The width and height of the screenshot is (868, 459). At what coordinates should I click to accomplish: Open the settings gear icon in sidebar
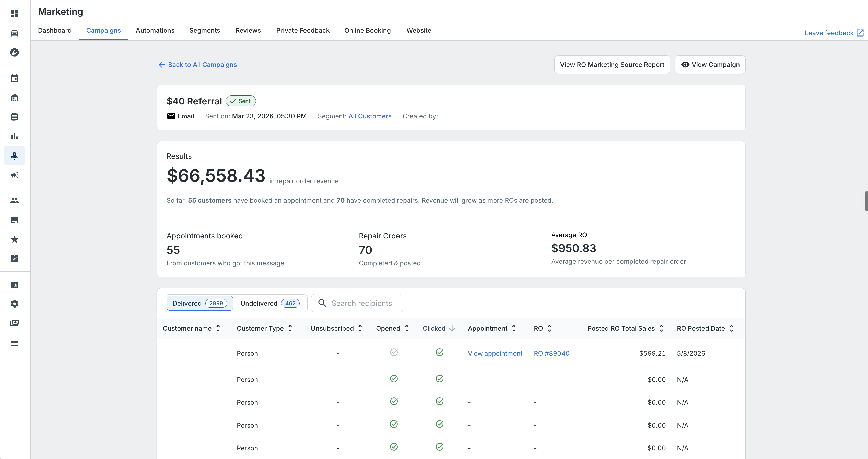coord(15,304)
